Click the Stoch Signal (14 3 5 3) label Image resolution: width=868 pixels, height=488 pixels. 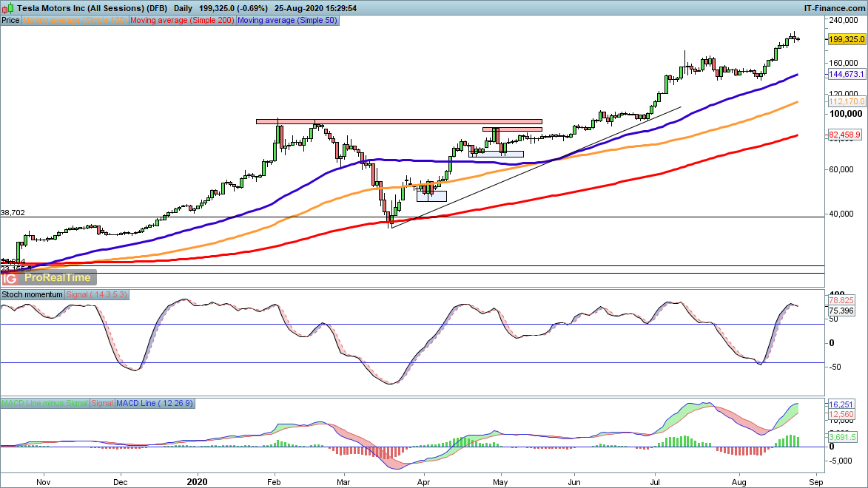[x=97, y=294]
